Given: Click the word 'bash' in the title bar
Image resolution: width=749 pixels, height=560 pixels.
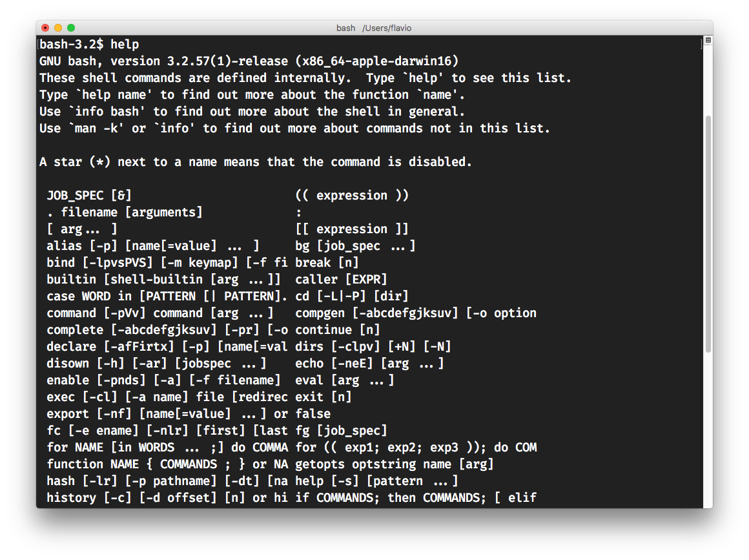Looking at the screenshot, I should click(x=346, y=28).
